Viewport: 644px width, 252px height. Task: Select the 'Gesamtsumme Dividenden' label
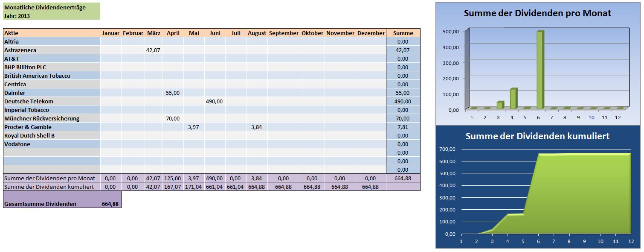click(x=40, y=204)
